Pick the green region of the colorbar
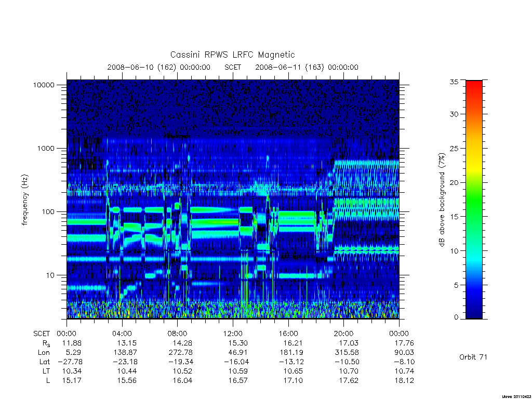This screenshot has height=399, width=532. [x=474, y=200]
